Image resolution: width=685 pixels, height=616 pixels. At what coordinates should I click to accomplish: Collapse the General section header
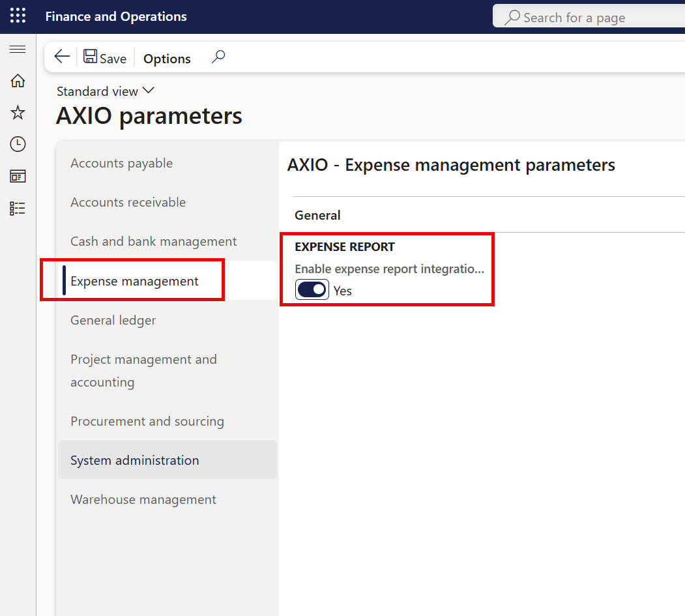pos(317,214)
